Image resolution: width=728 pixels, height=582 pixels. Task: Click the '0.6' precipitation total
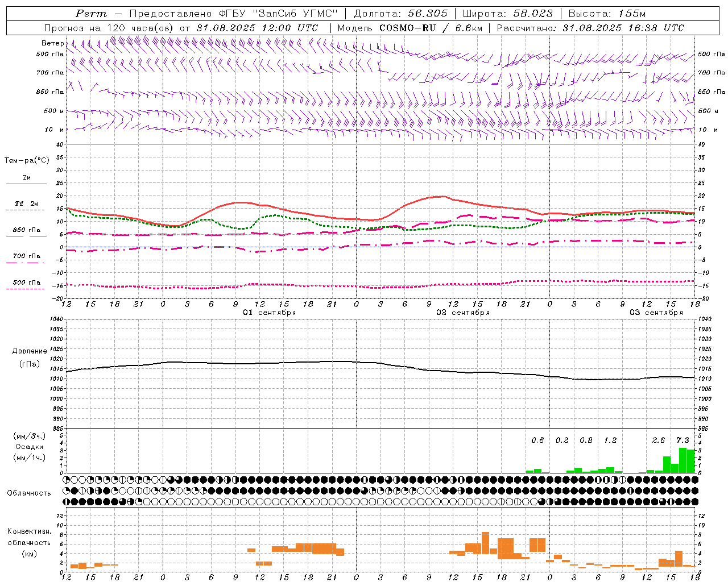tap(537, 440)
